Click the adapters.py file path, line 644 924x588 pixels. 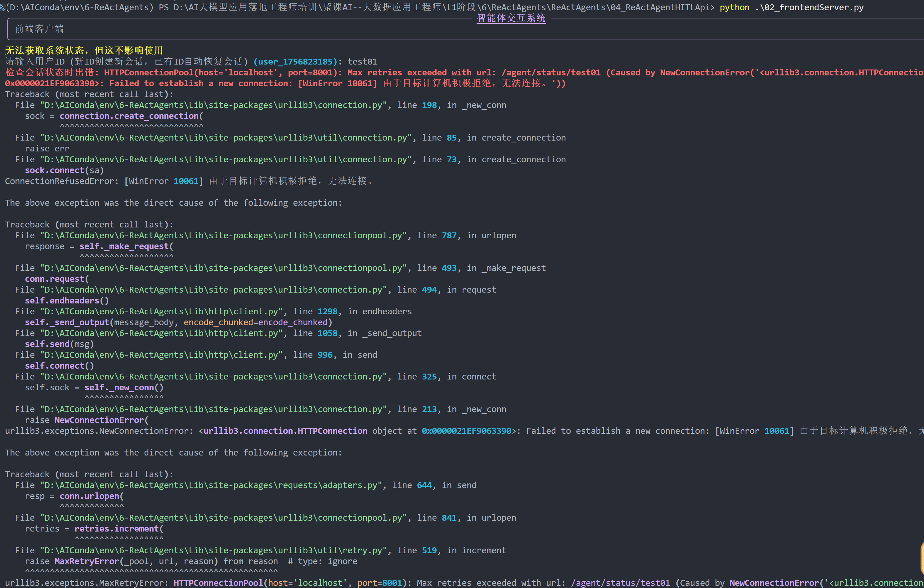coord(211,486)
